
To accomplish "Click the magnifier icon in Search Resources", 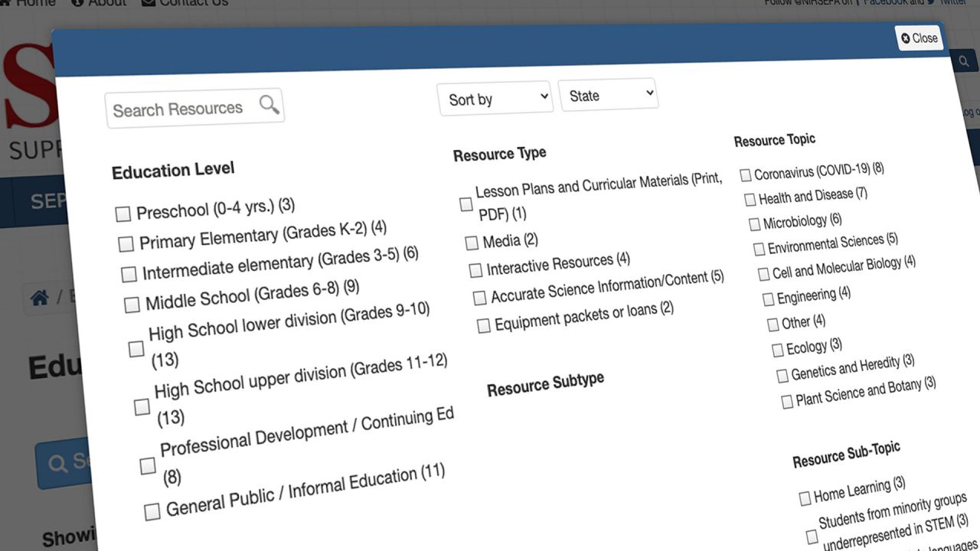I will pos(269,105).
